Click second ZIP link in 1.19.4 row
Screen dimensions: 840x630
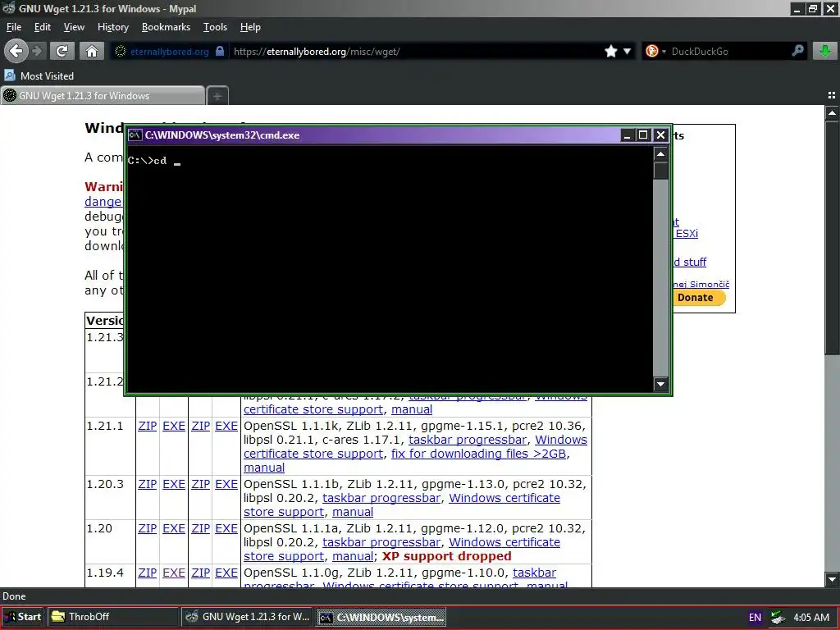pos(201,573)
